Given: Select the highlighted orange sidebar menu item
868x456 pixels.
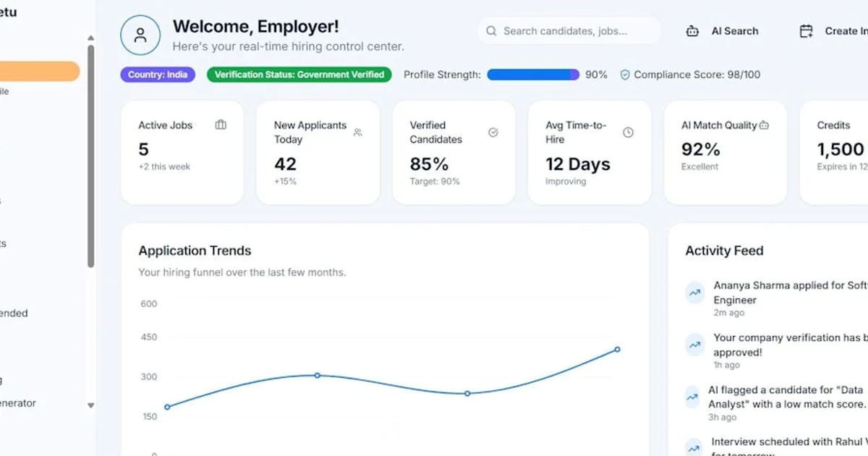Looking at the screenshot, I should point(40,71).
